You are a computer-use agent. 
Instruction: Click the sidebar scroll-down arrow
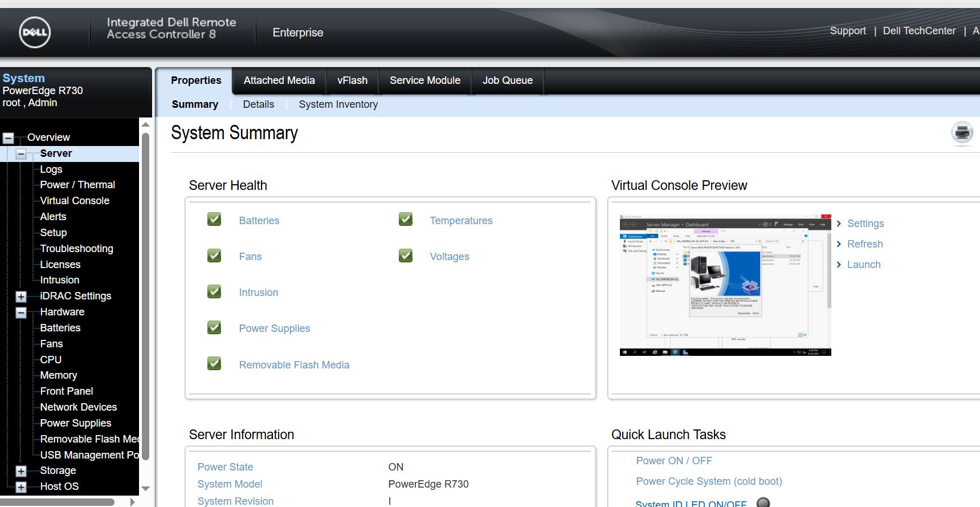145,489
